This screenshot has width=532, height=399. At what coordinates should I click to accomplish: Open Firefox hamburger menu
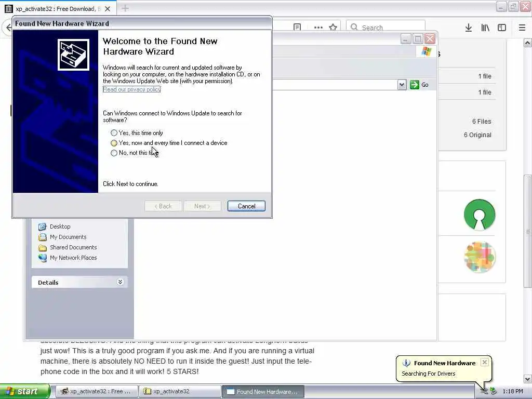tap(522, 28)
